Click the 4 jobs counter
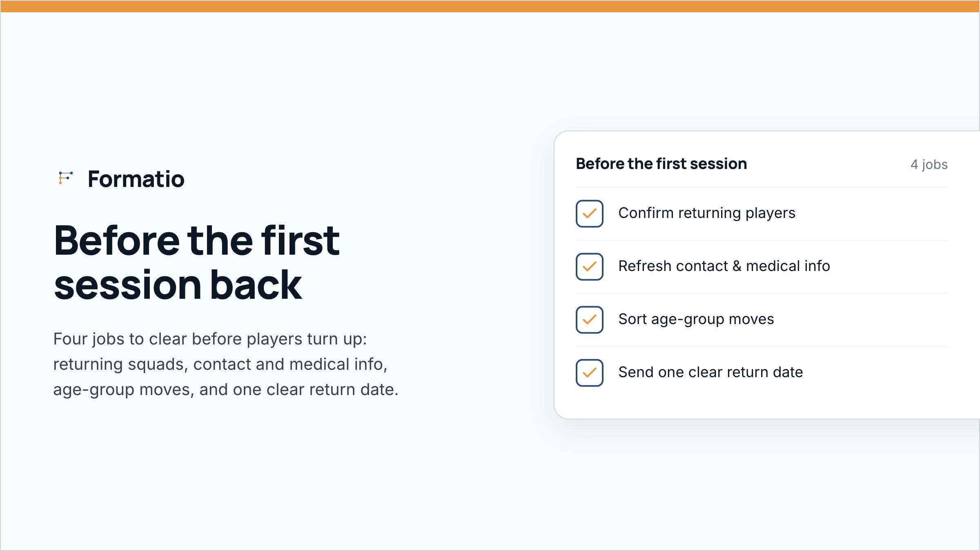980x551 pixels. [929, 164]
